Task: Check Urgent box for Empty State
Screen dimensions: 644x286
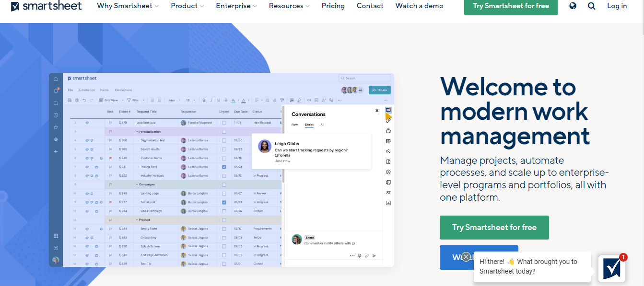Action: 224,229
